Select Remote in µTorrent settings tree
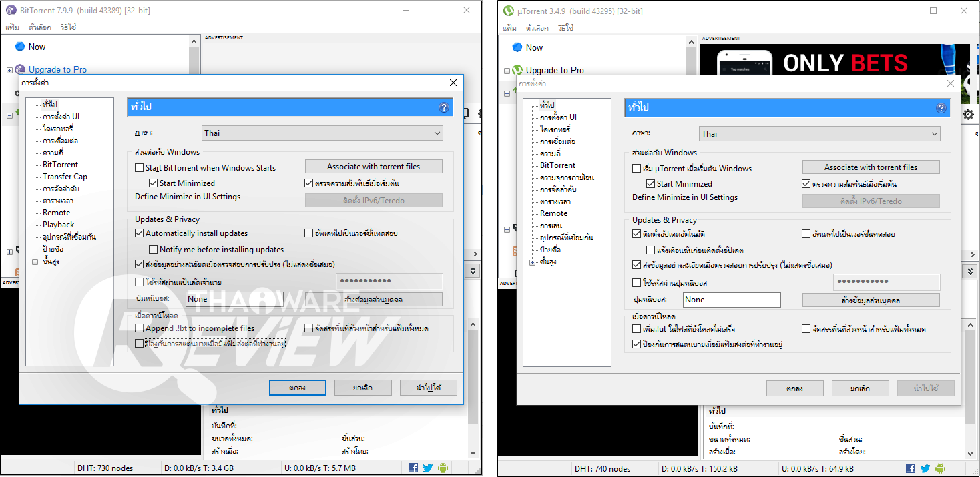This screenshot has height=477, width=980. 554,213
